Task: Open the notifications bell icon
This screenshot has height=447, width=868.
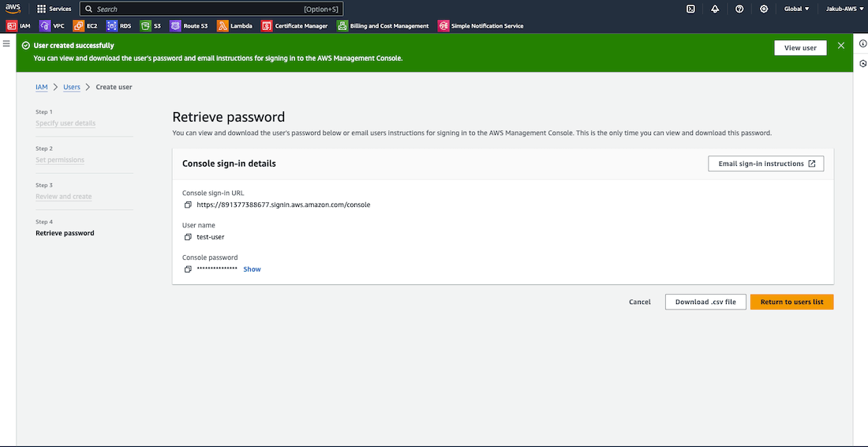Action: (x=715, y=9)
